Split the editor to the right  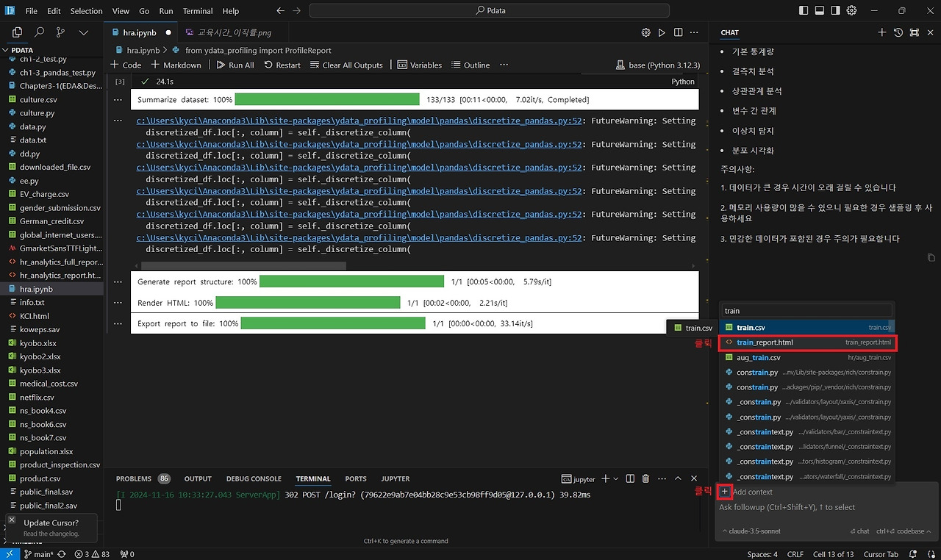[678, 32]
